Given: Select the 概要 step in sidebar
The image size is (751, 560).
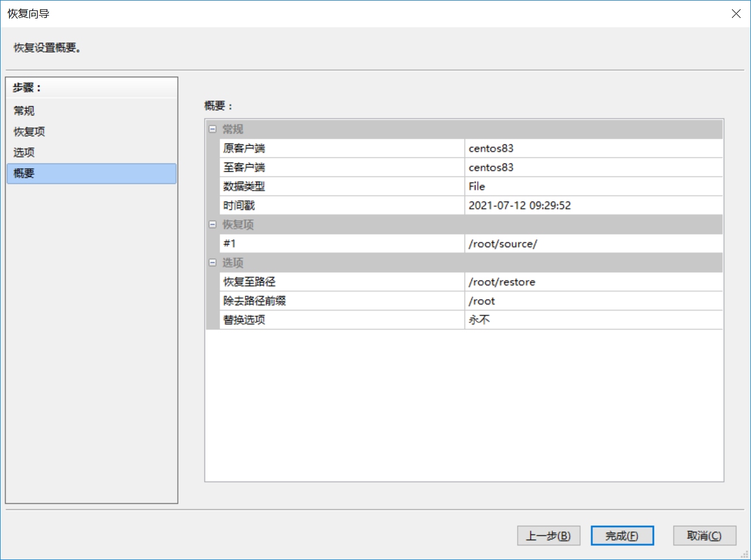Looking at the screenshot, I should [x=24, y=173].
